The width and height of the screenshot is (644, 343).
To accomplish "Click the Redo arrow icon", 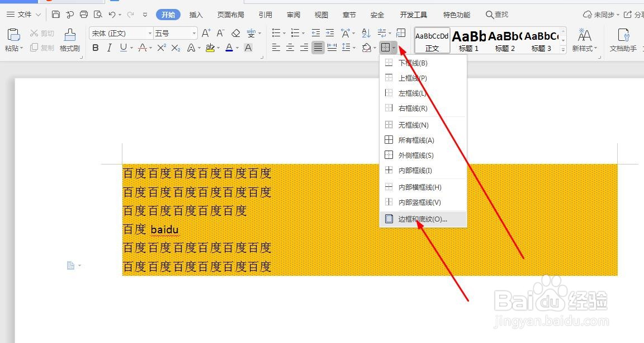I will pos(131,15).
